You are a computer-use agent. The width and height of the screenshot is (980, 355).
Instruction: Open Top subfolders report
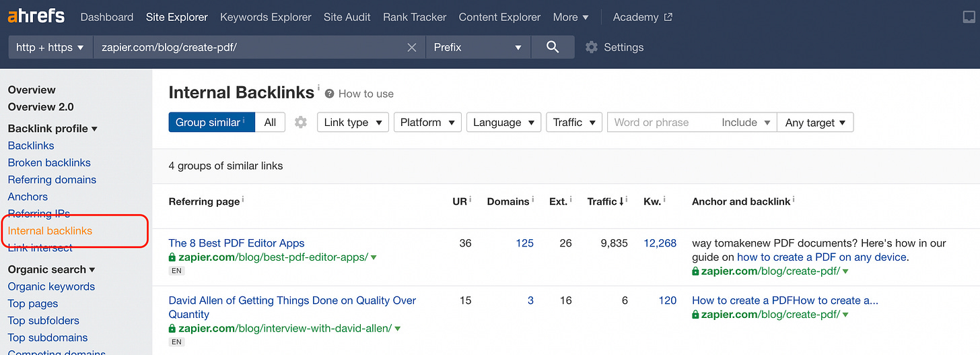click(x=44, y=321)
